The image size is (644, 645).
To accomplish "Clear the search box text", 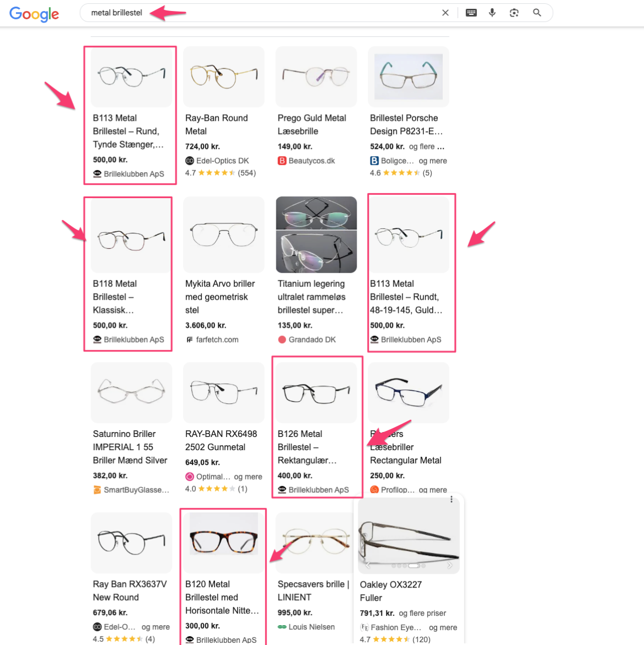I will [x=445, y=13].
